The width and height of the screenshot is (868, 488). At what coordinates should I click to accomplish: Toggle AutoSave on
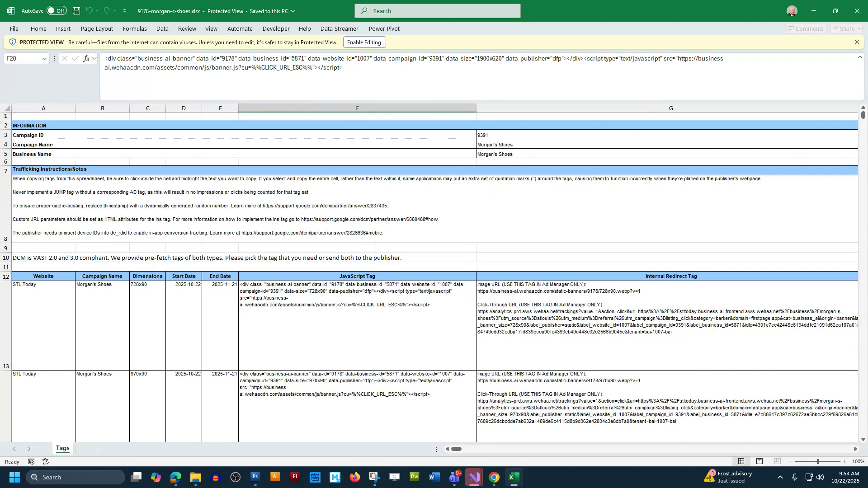click(56, 10)
